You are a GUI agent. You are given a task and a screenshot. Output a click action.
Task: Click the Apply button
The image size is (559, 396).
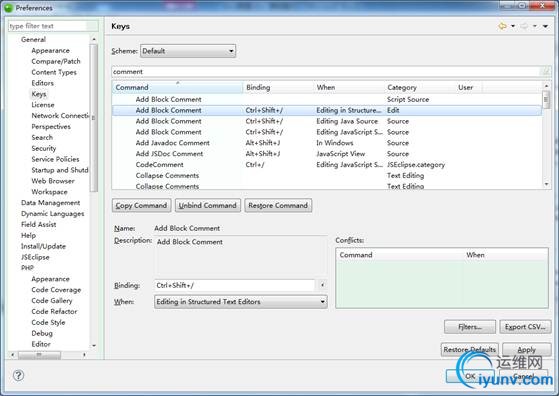coord(527,350)
